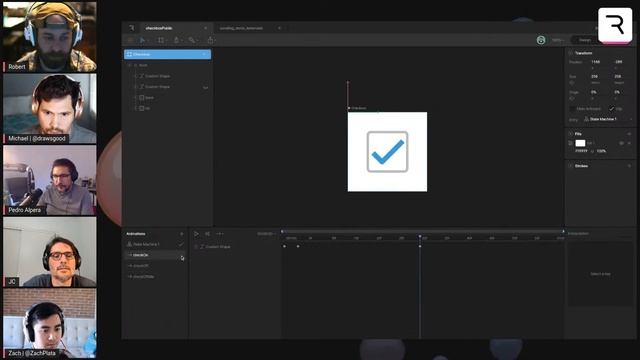Click the timeline work area bar

tap(422, 231)
